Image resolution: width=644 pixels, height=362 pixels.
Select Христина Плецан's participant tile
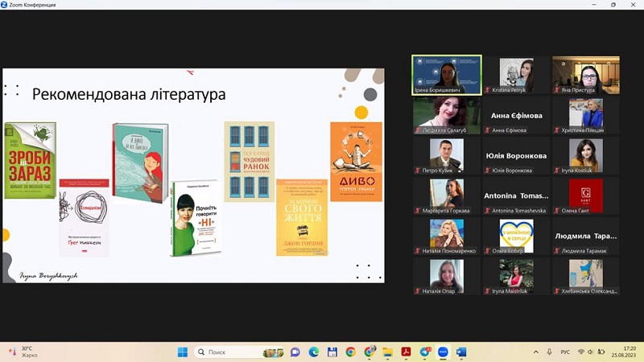coord(586,115)
